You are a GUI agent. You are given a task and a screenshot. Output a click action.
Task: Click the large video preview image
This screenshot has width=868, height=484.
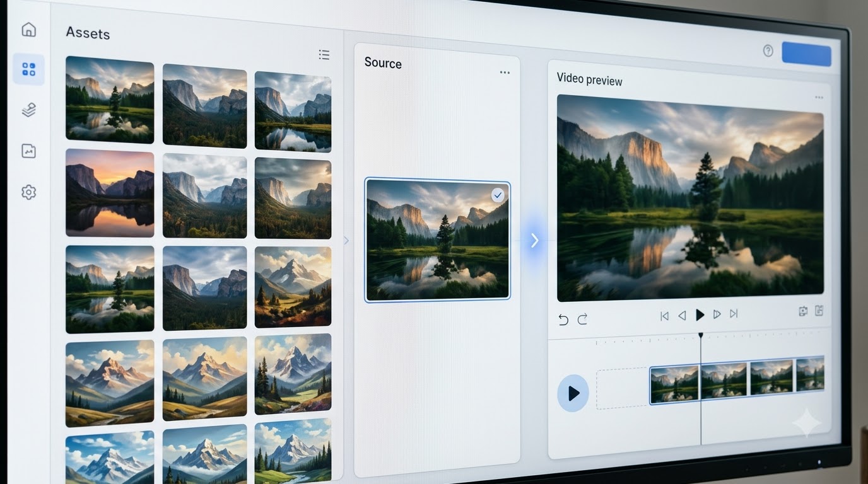coord(690,198)
